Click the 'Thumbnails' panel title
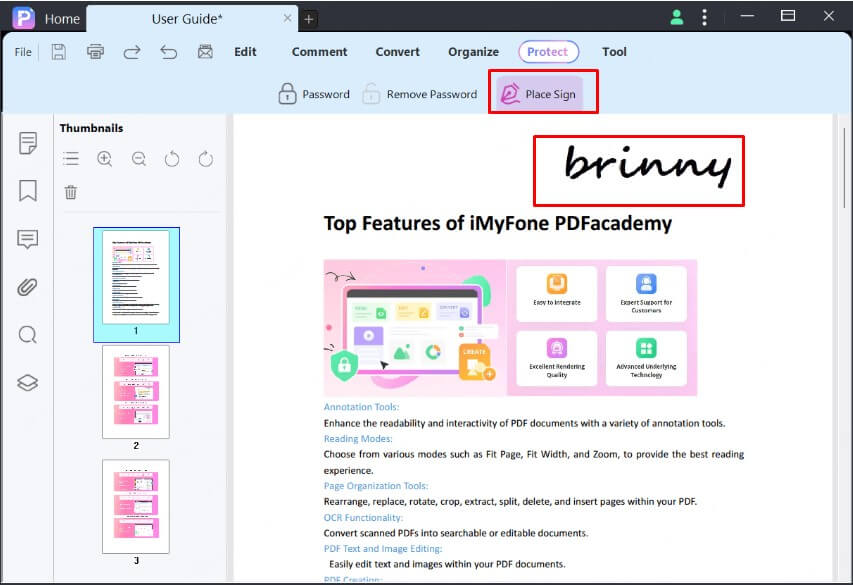Image resolution: width=853 pixels, height=585 pixels. pos(91,128)
